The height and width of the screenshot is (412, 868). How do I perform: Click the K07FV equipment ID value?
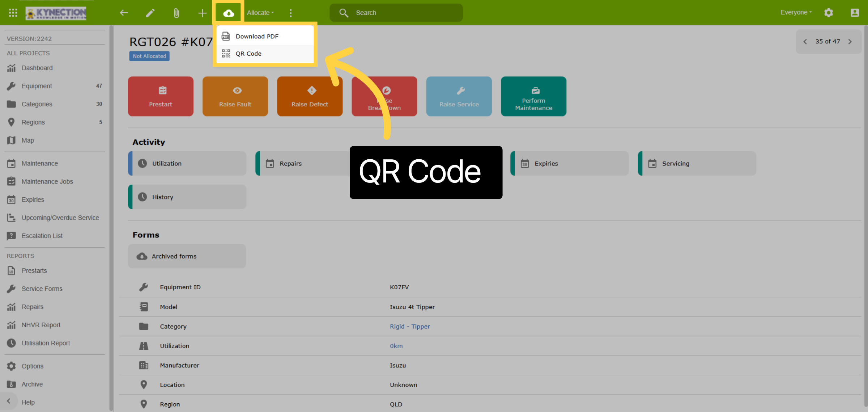tap(399, 287)
